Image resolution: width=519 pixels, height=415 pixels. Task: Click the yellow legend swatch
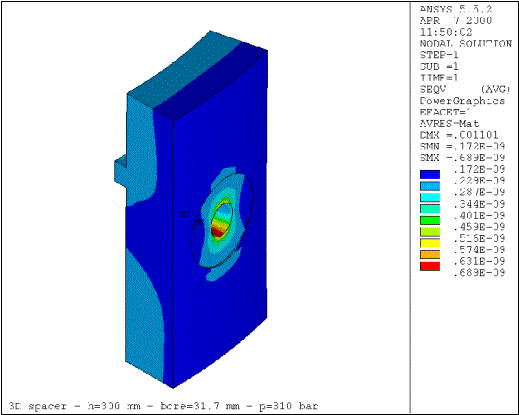pyautogui.click(x=430, y=243)
